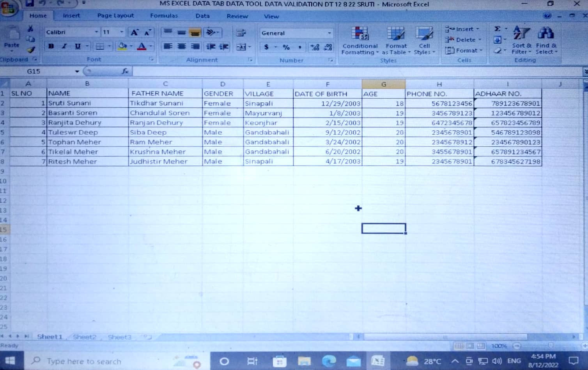Click the Increase Font Size icon
588x370 pixels.
[135, 32]
